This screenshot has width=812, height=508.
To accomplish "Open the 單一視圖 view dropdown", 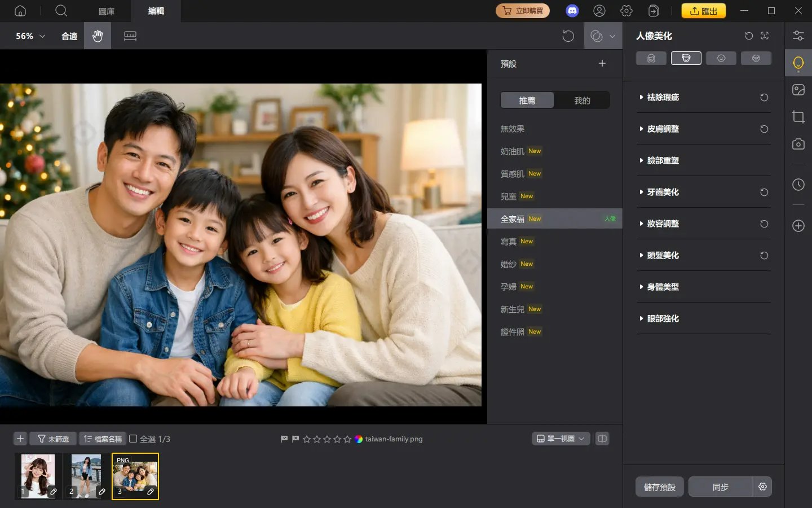I will click(561, 439).
